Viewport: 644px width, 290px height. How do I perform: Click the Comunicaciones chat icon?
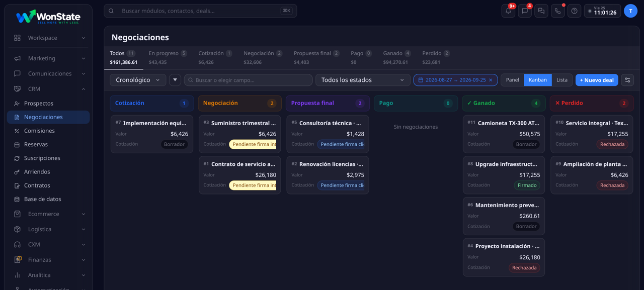pos(17,73)
